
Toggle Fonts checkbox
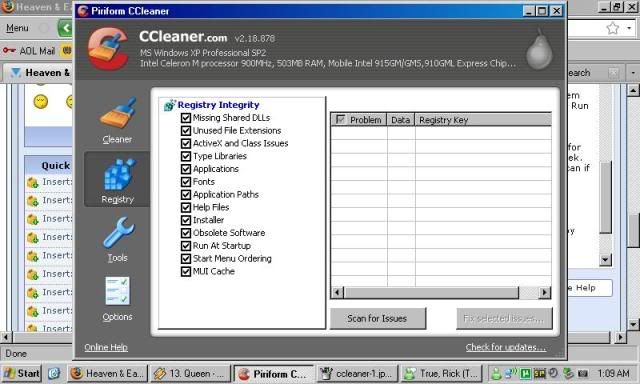tap(186, 182)
